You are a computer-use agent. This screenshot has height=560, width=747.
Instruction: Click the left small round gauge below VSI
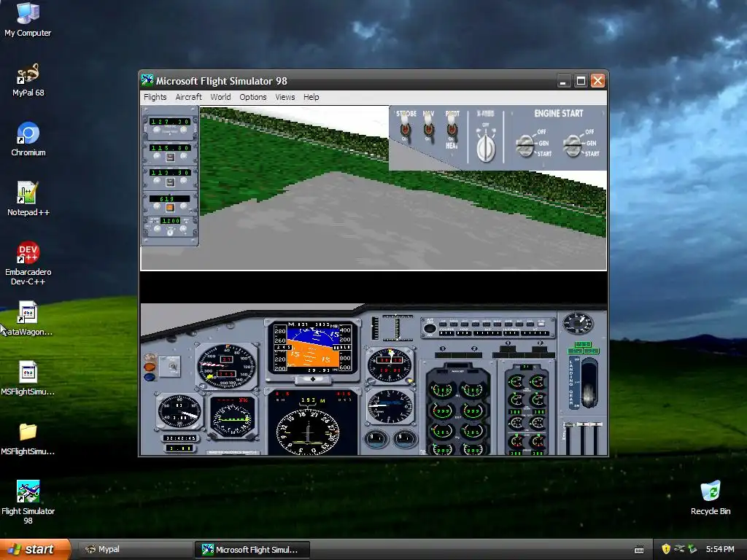pyautogui.click(x=376, y=438)
